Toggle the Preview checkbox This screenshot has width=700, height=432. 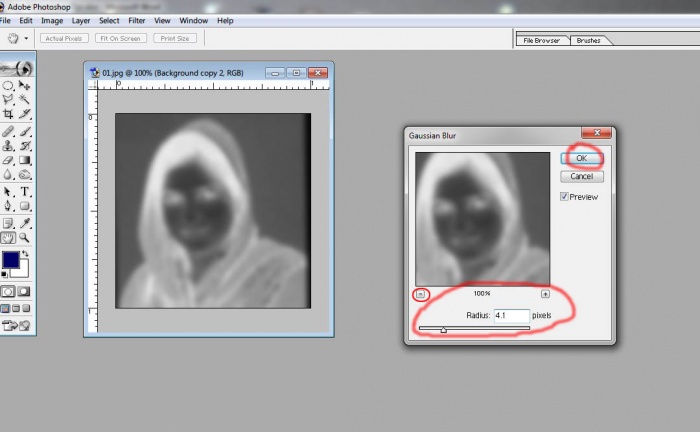coord(565,197)
